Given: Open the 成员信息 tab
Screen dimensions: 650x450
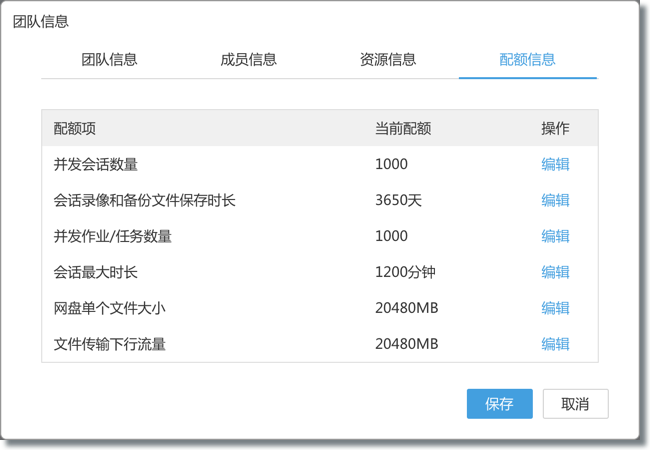Looking at the screenshot, I should point(248,60).
